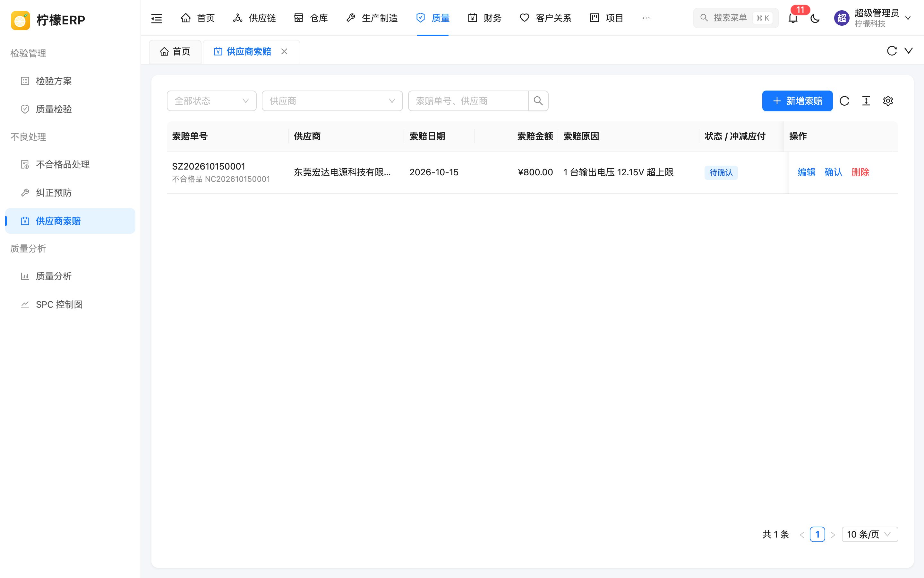Open 检验方案 in the sidebar
Viewport: 924px width, 578px height.
(70, 81)
